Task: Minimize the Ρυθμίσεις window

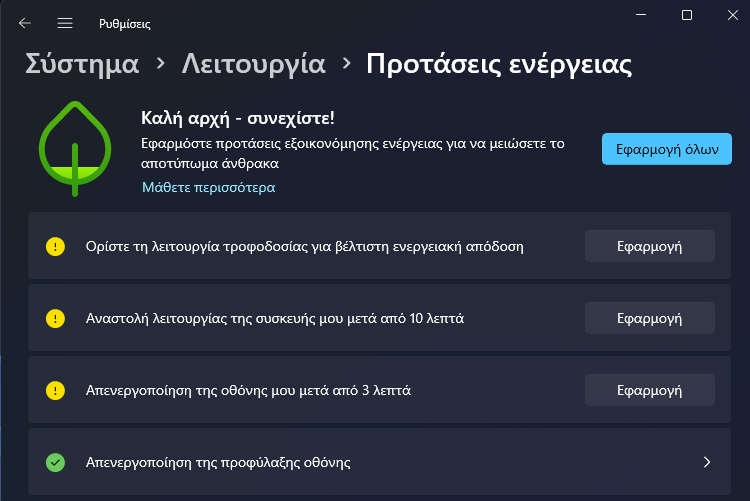Action: click(x=641, y=15)
